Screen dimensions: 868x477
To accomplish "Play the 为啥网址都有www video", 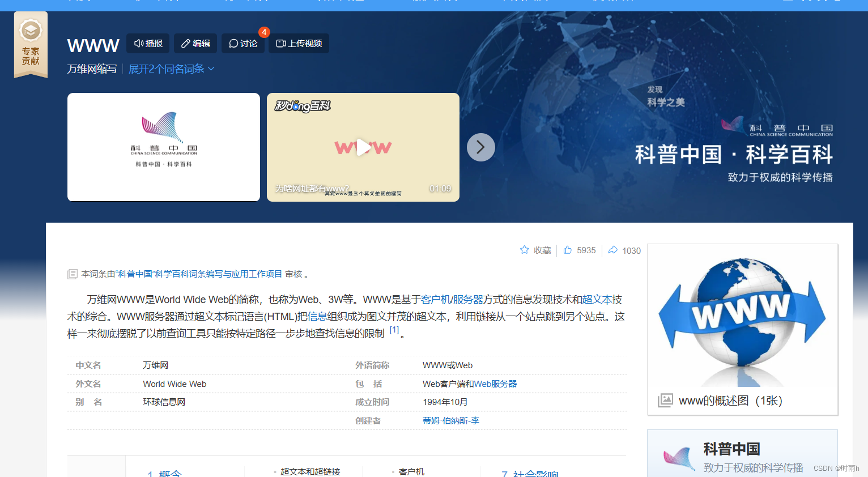I will pyautogui.click(x=363, y=147).
